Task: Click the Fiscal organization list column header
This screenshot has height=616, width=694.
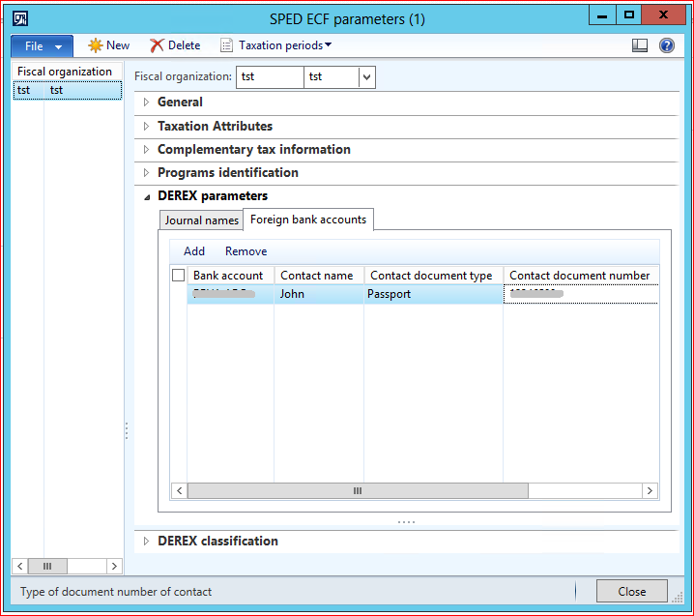Action: point(68,72)
